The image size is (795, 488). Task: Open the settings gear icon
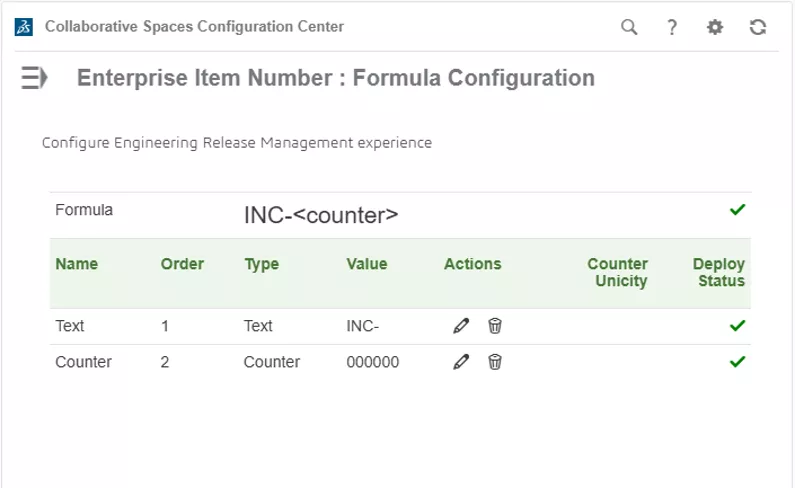(715, 27)
